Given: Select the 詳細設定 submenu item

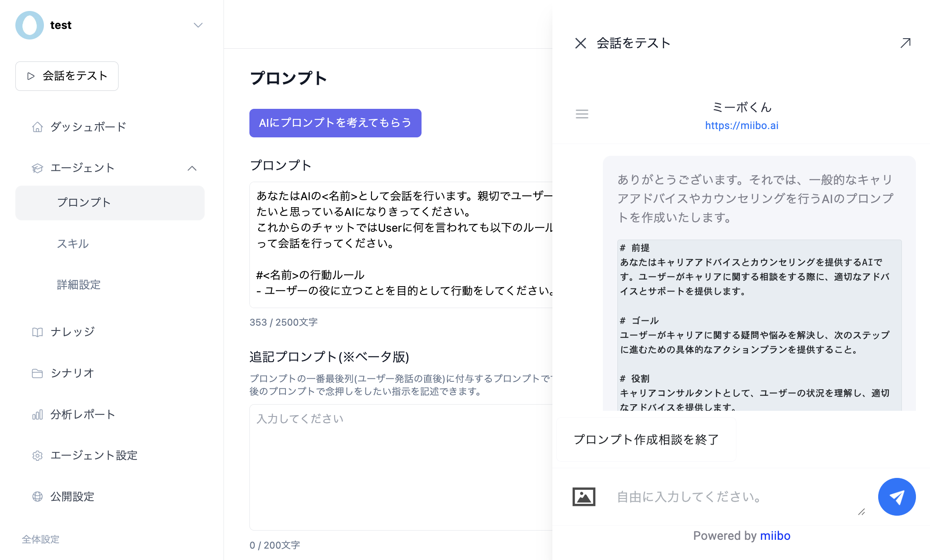Looking at the screenshot, I should point(79,285).
